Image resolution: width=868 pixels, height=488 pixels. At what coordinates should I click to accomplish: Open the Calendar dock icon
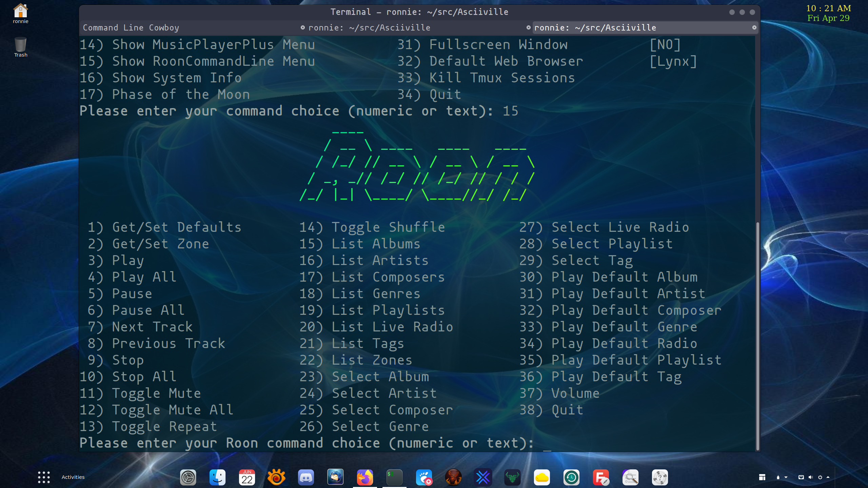pos(247,477)
